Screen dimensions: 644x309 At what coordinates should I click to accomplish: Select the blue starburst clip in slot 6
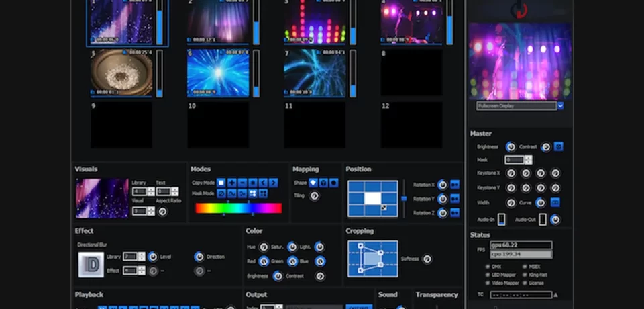point(219,73)
